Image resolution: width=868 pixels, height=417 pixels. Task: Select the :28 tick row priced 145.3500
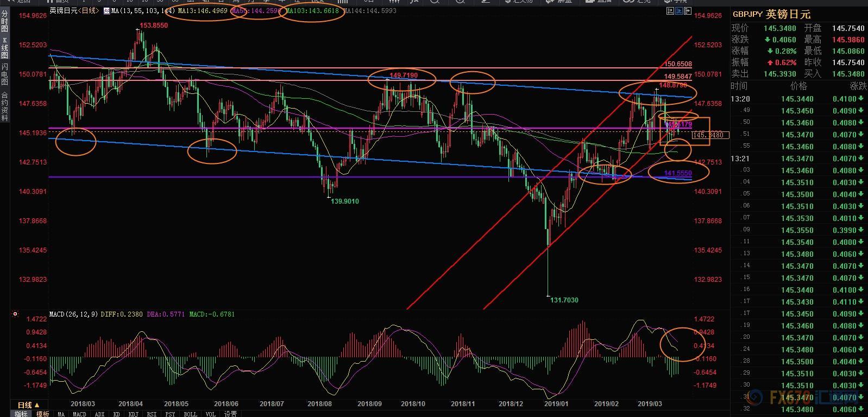[x=799, y=362]
